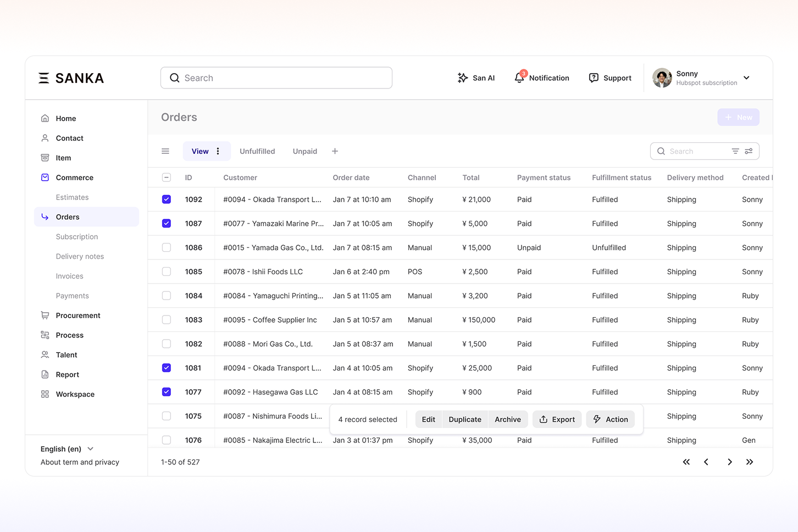This screenshot has height=532, width=798.
Task: Click the Archive button
Action: 507,419
